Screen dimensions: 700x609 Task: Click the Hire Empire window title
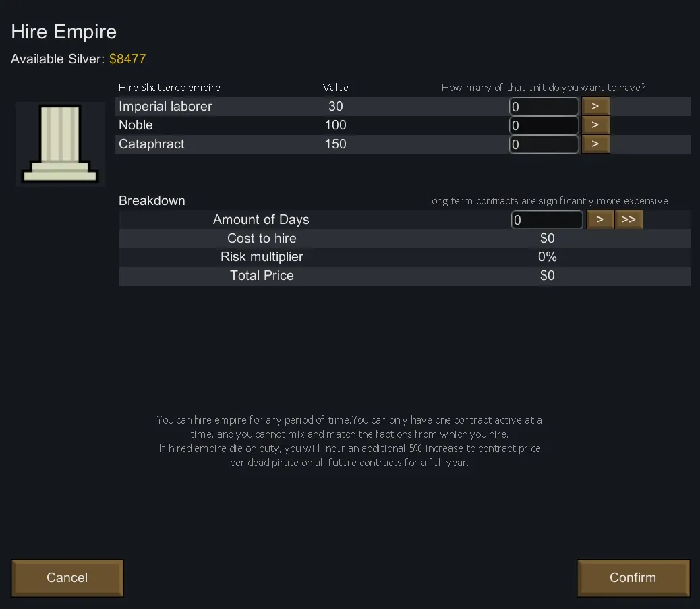coord(64,32)
